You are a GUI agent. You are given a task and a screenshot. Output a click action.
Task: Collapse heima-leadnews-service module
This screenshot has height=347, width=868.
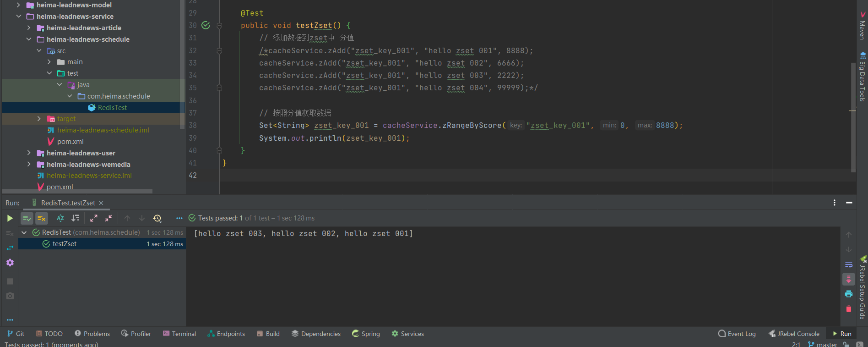18,16
